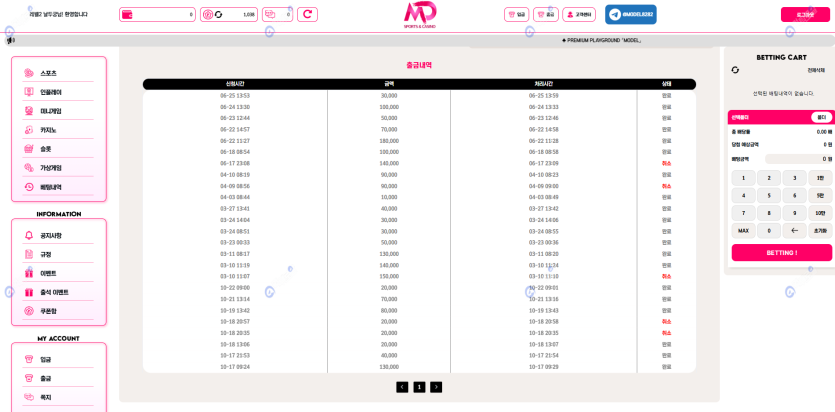Open 쿠폰함 coupon box menu item
The width and height of the screenshot is (835, 412).
(x=48, y=311)
